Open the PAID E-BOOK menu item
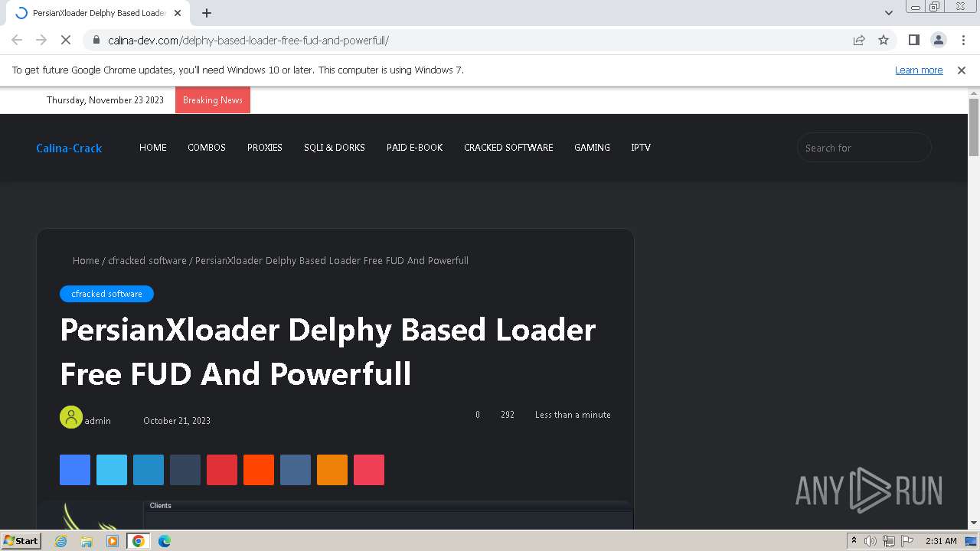 pos(415,148)
